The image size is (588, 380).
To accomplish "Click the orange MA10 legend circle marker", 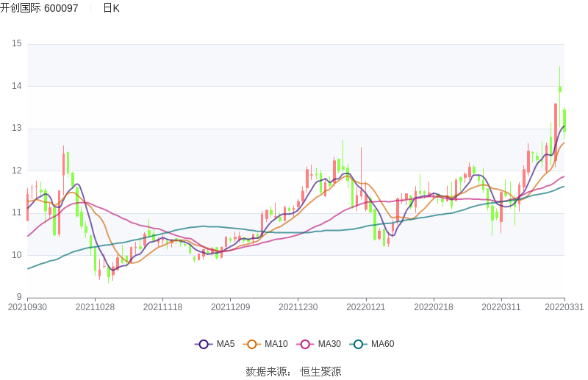I will [252, 344].
